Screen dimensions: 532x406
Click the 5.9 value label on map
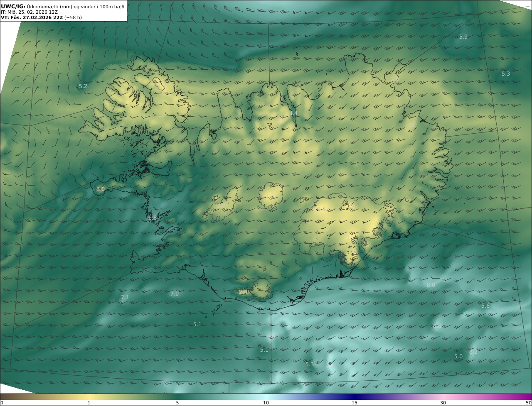tap(463, 37)
